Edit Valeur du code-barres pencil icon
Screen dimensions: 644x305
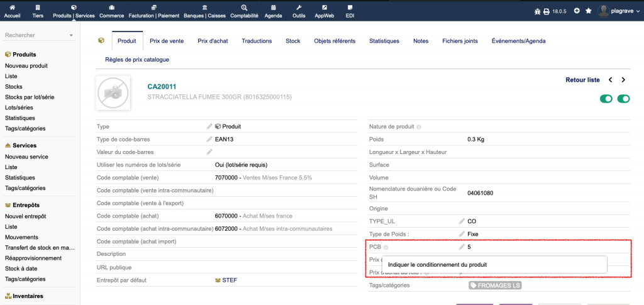[209, 152]
